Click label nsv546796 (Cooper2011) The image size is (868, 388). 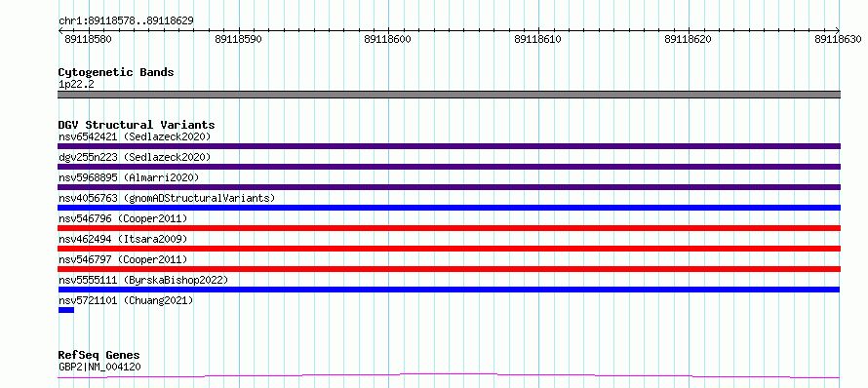(x=123, y=218)
